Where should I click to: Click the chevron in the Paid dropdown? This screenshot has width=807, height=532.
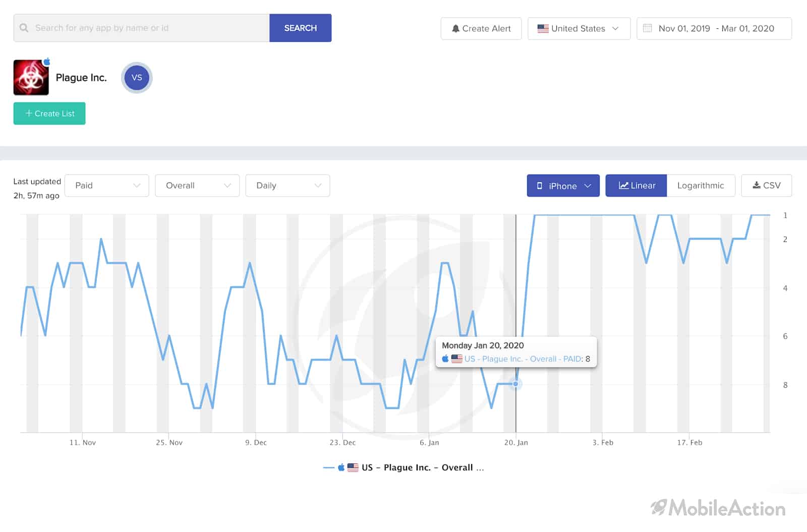click(x=137, y=186)
